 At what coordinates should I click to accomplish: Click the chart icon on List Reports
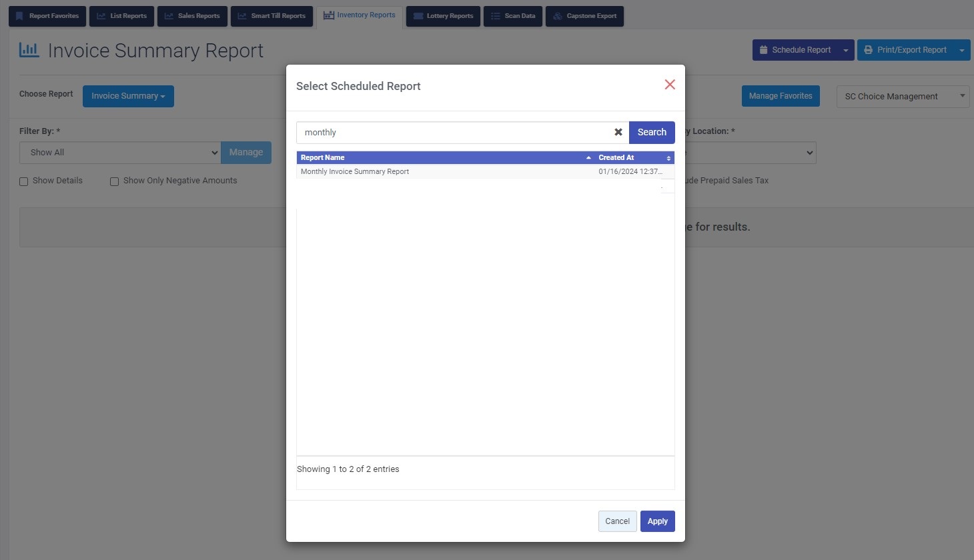pos(101,16)
